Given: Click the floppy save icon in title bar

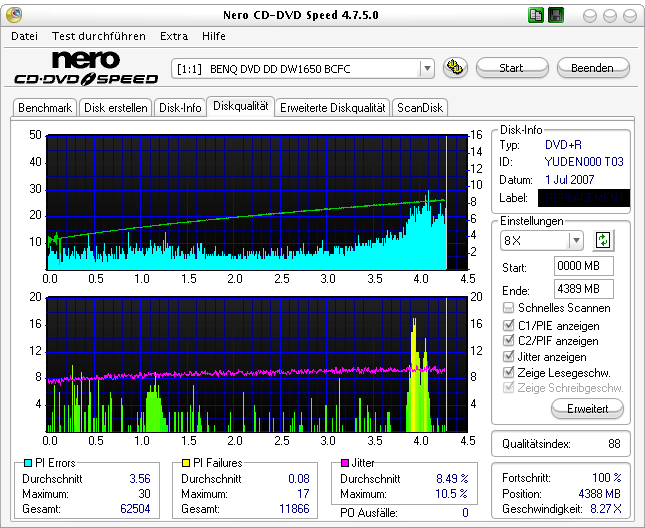Looking at the screenshot, I should (x=556, y=16).
